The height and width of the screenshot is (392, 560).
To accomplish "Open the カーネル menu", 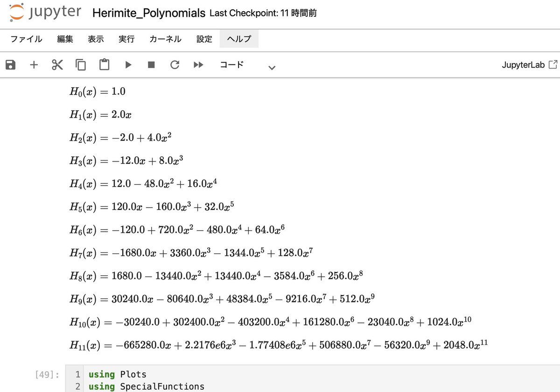I will click(165, 39).
